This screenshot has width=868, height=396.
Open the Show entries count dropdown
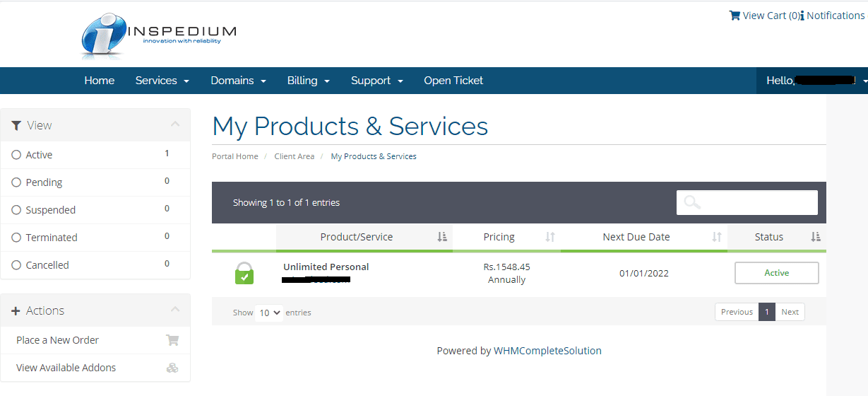[269, 312]
